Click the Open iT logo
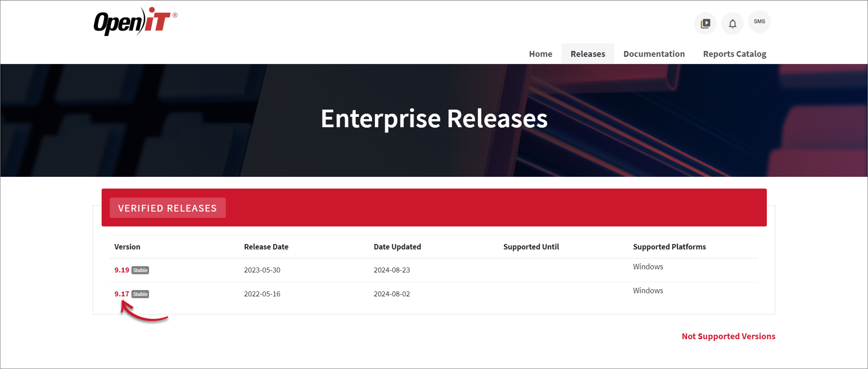 pyautogui.click(x=135, y=21)
